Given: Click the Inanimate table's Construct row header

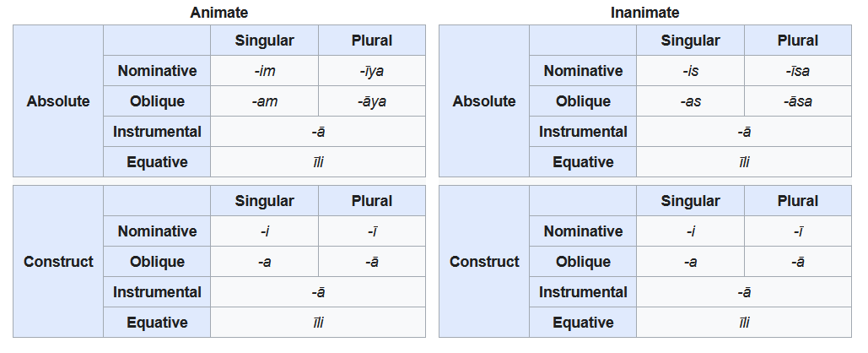Looking at the screenshot, I should (x=484, y=262).
